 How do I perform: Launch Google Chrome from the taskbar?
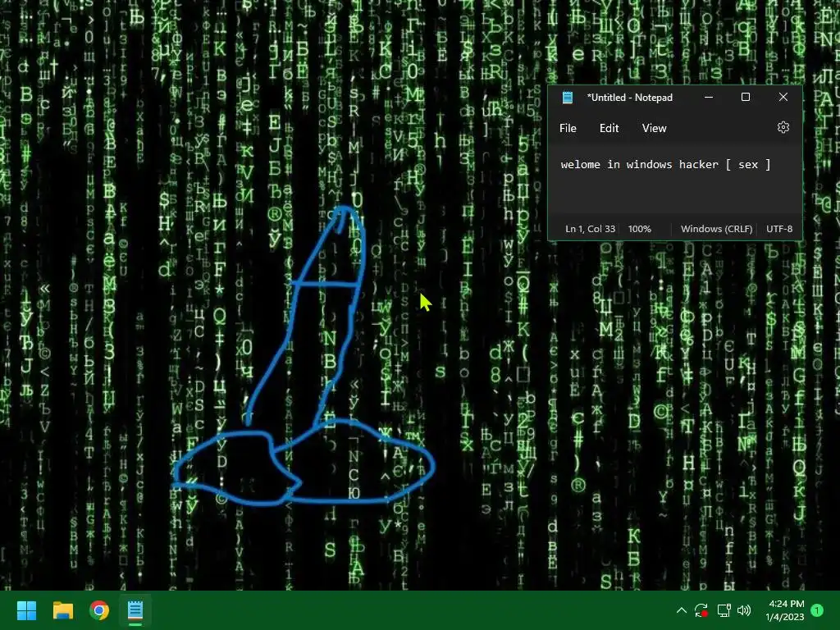99,610
